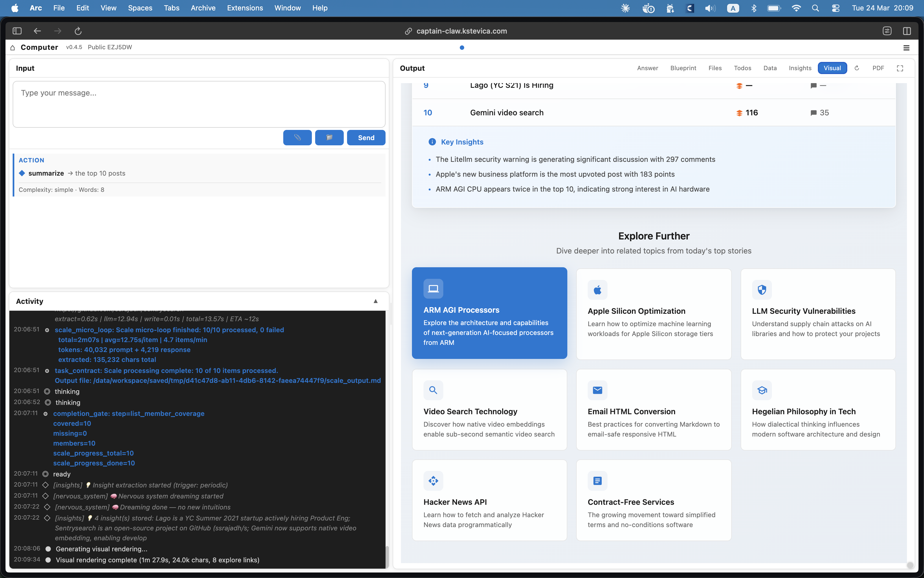Viewport: 924px width, 578px height.
Task: Show the Insights tab
Action: (800, 68)
